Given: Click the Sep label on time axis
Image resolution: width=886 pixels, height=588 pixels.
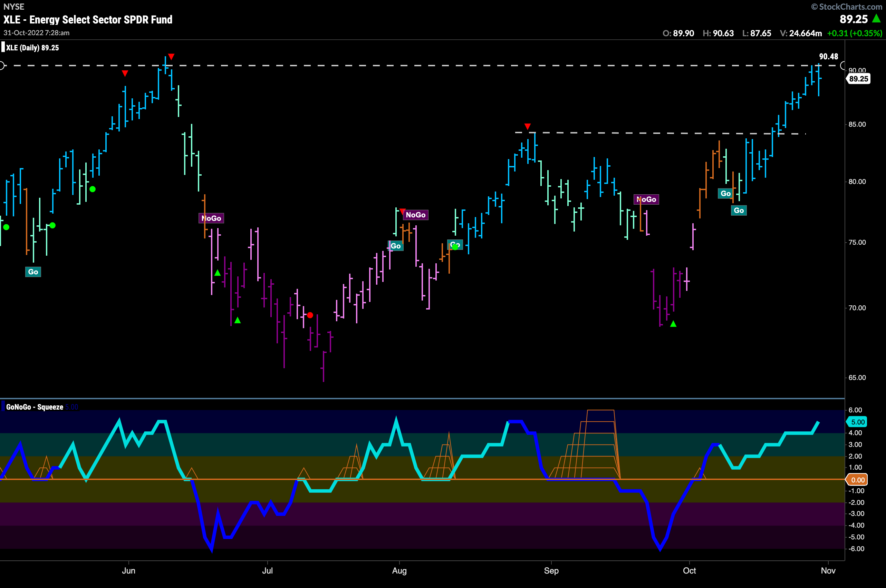Looking at the screenshot, I should pos(551,570).
